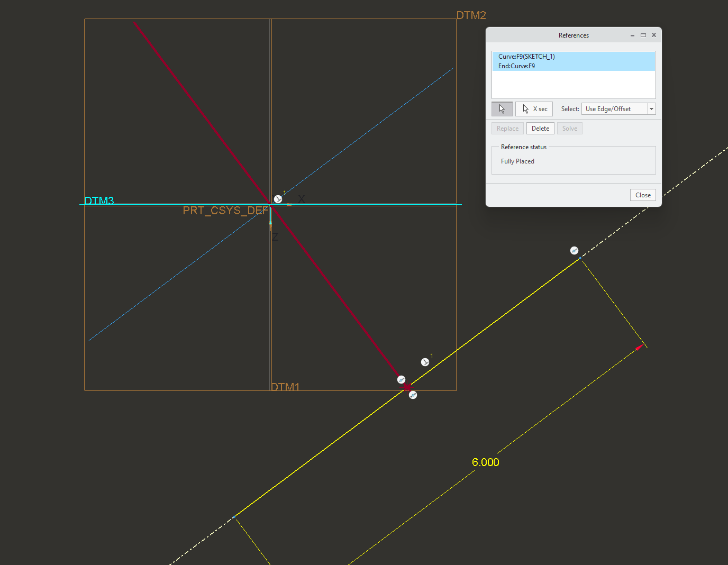Select the End:Curve:F9 reference entry

516,66
